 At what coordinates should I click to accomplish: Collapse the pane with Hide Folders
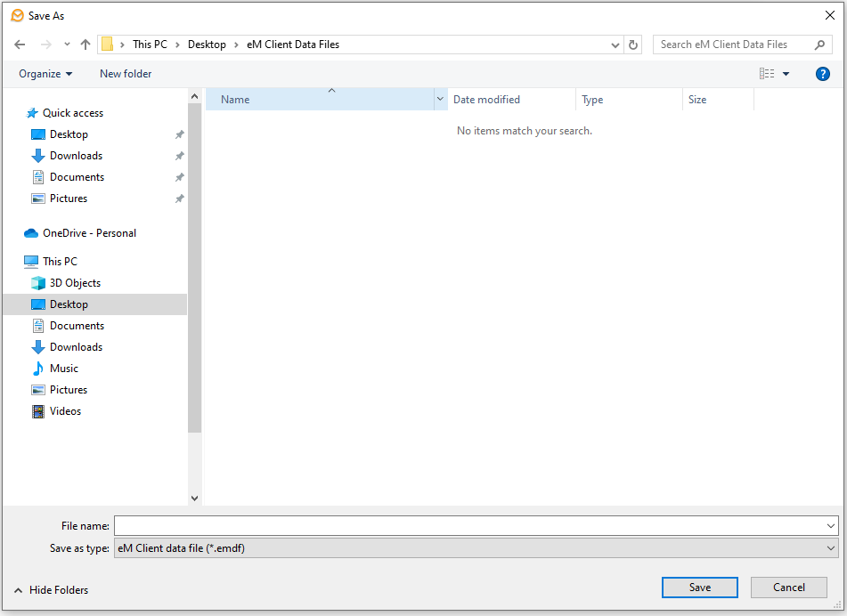(x=52, y=590)
